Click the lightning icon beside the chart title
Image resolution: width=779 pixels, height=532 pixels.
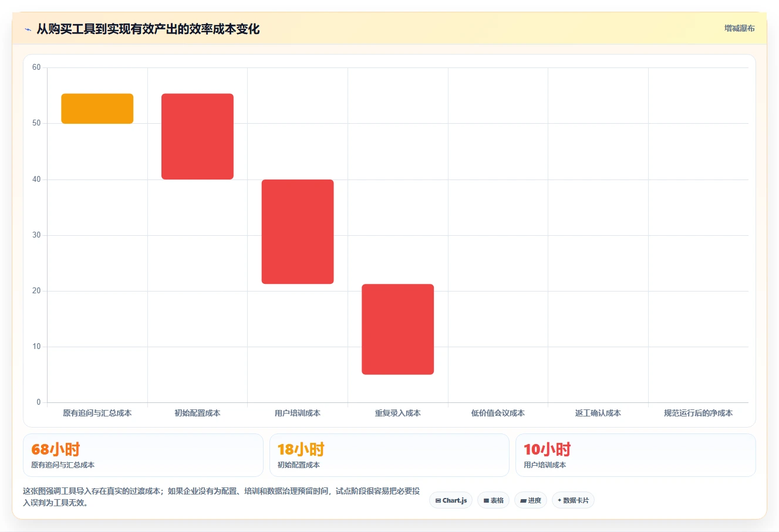click(x=28, y=29)
